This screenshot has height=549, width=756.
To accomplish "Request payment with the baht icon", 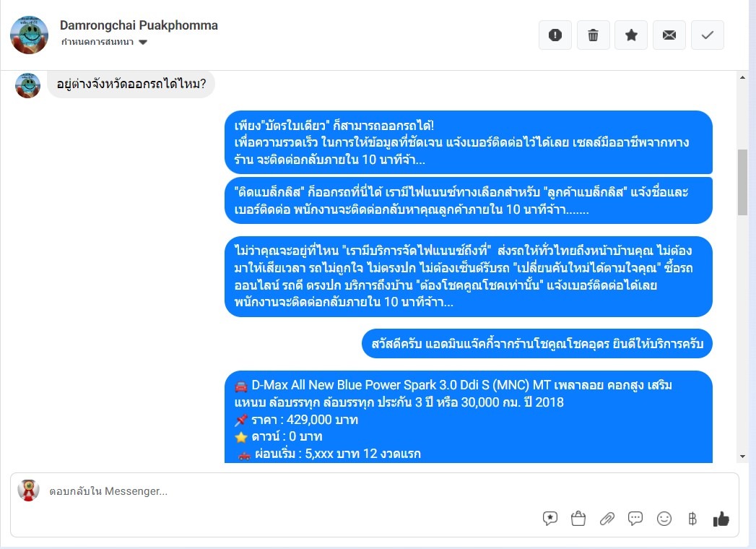I will point(692,519).
